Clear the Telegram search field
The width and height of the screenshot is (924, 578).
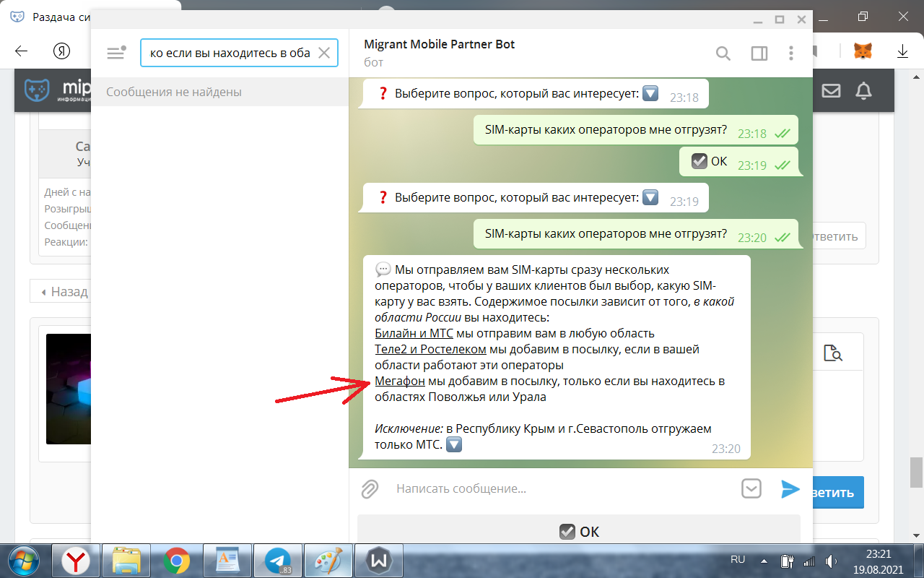(324, 53)
